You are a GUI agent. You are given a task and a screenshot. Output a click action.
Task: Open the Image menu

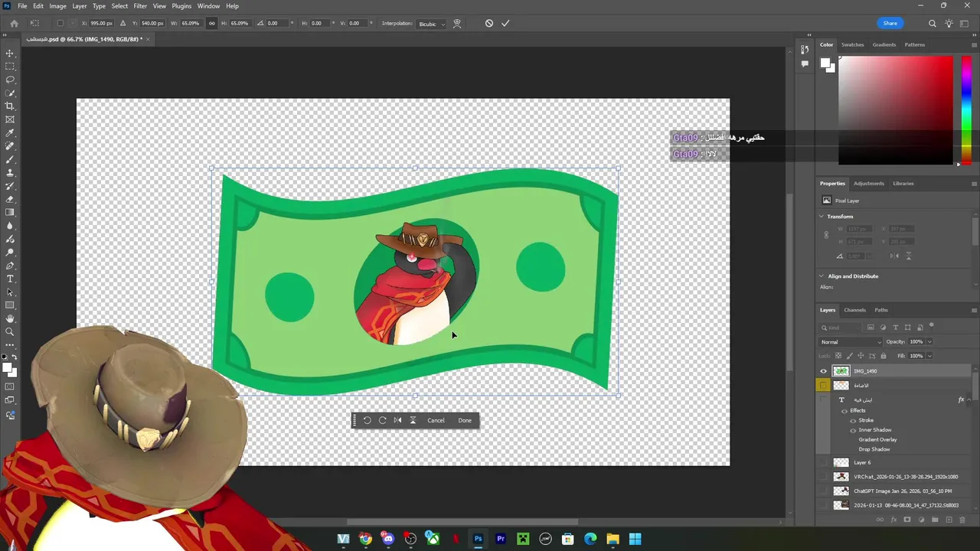[57, 6]
